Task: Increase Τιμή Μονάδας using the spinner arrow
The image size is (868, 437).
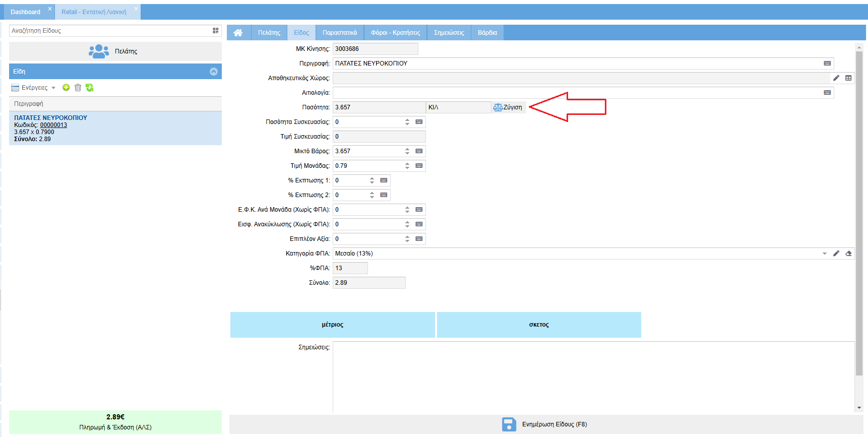Action: click(407, 164)
